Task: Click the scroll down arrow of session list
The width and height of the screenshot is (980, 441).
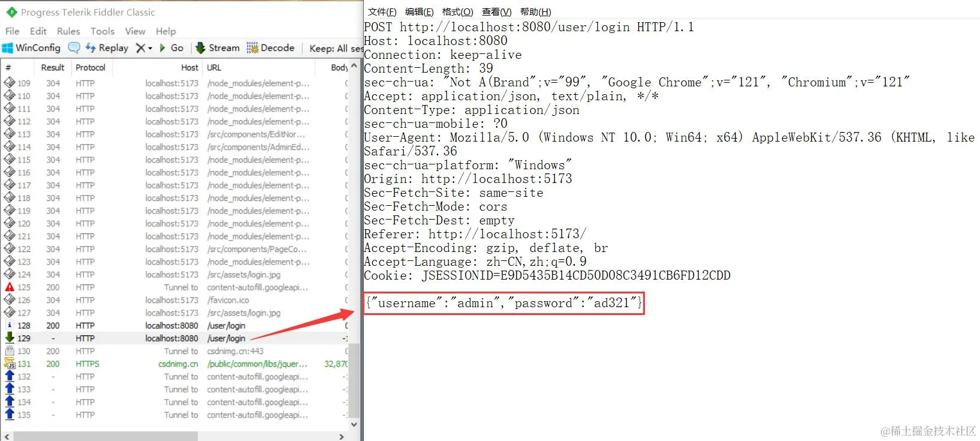Action: (x=354, y=424)
